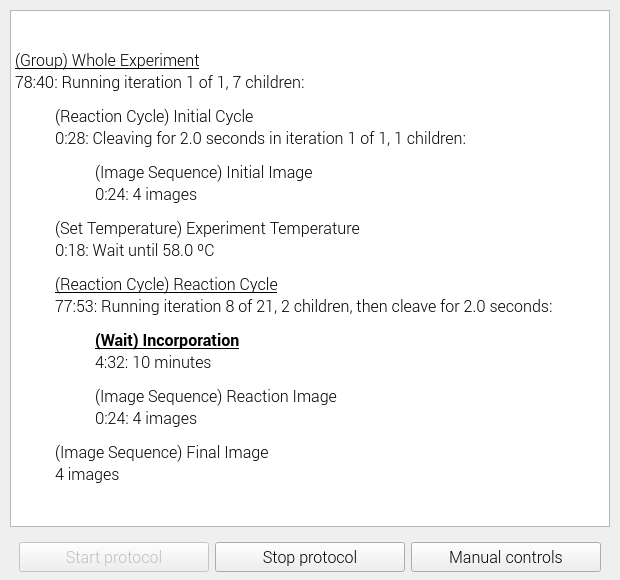Select the Final Image sequence step
The height and width of the screenshot is (580, 620).
[162, 452]
